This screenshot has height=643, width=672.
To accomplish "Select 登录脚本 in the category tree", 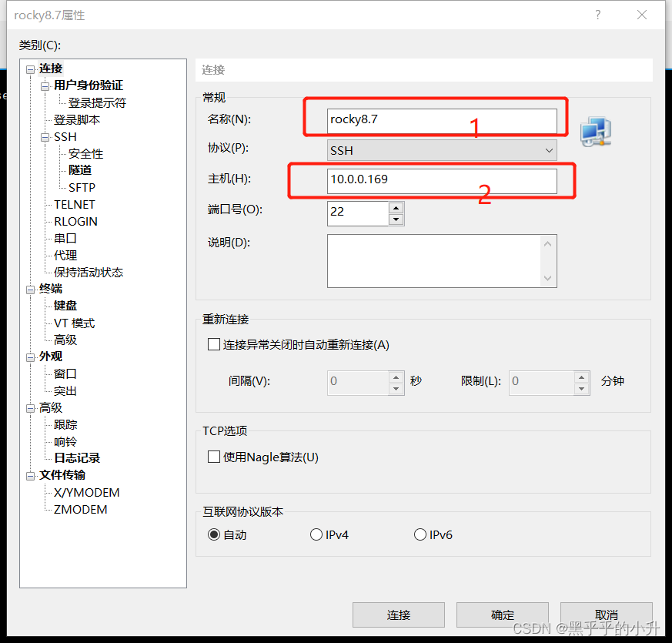I will (77, 119).
